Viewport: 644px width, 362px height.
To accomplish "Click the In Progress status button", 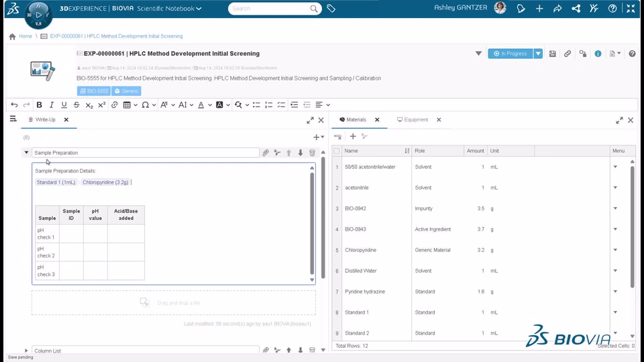I will [x=511, y=54].
